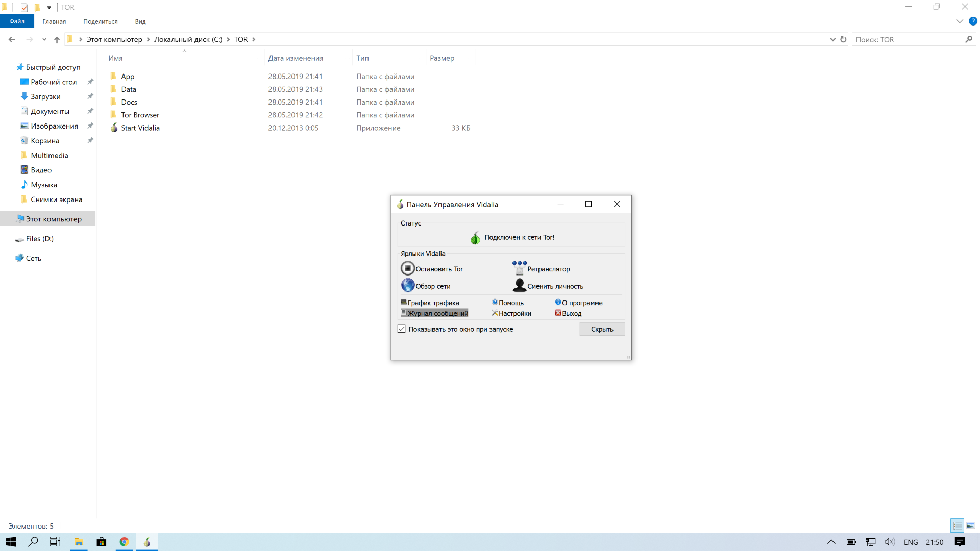Open Обзор сети network globe icon
980x551 pixels.
(x=407, y=285)
